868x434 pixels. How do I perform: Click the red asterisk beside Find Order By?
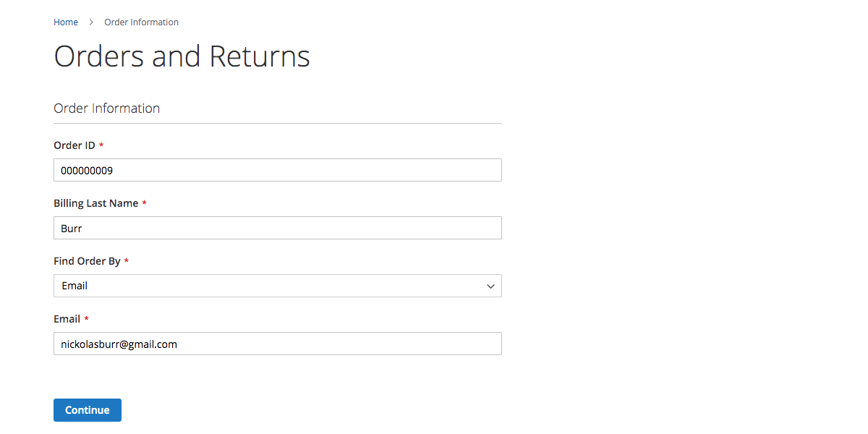point(127,262)
